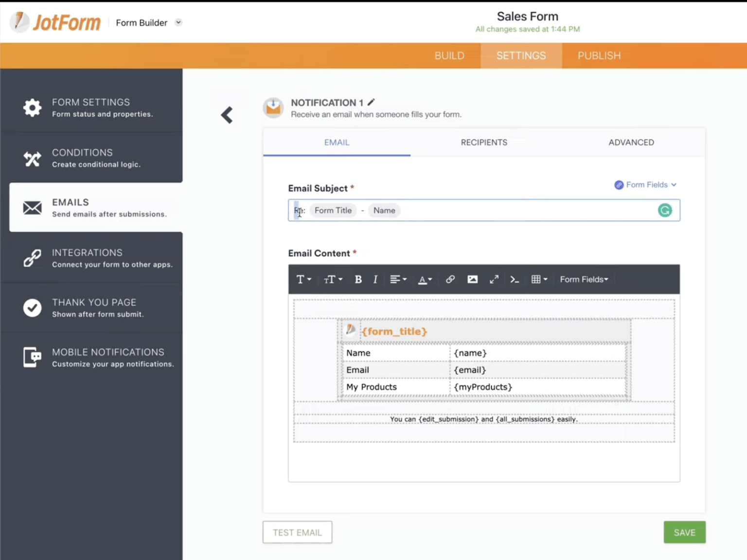Open the Emails envelope icon in sidebar

coord(32,208)
